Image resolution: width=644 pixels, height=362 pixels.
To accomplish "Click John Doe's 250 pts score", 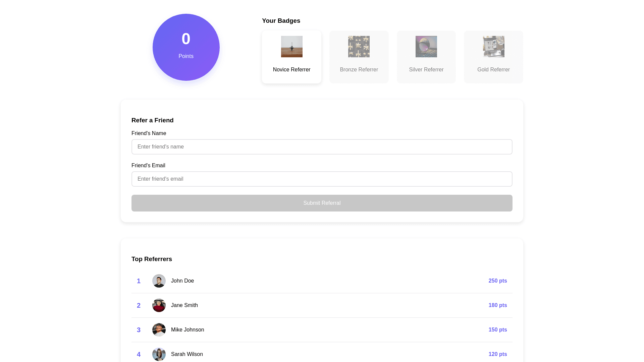I will pos(497,281).
